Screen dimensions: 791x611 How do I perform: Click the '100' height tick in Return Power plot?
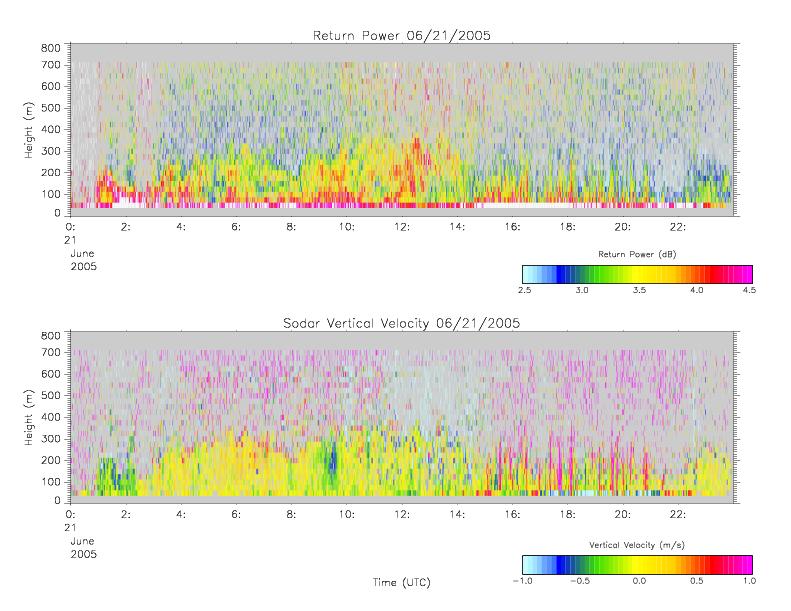click(x=50, y=194)
